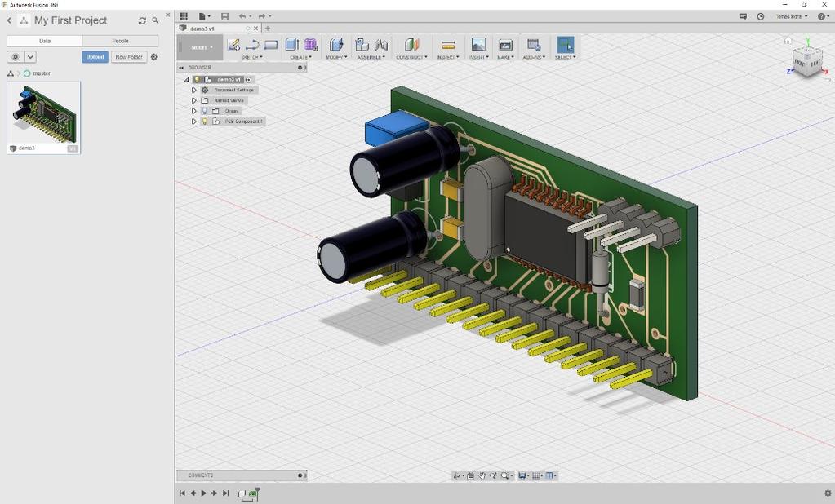Click the Joint tool in Assemble

380,45
